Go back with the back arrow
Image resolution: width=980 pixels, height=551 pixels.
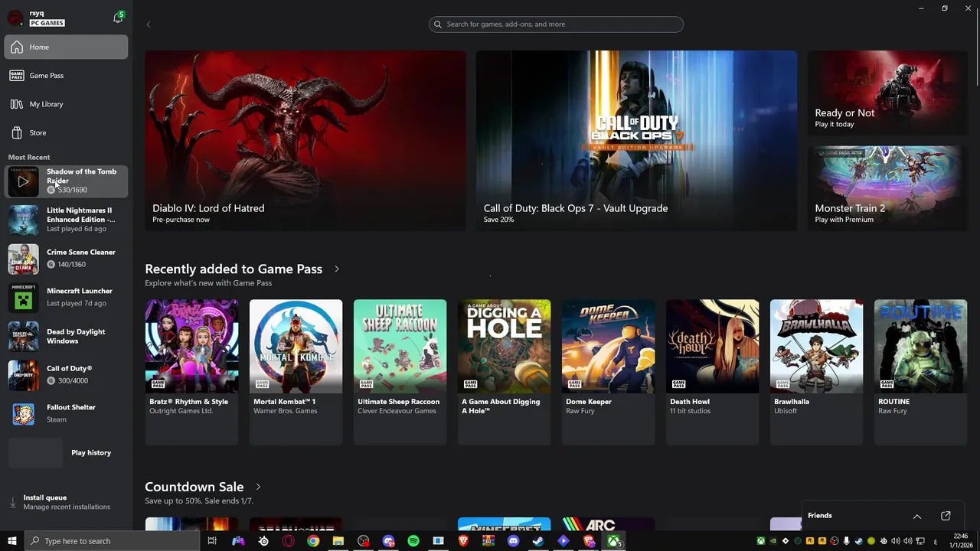pos(149,24)
